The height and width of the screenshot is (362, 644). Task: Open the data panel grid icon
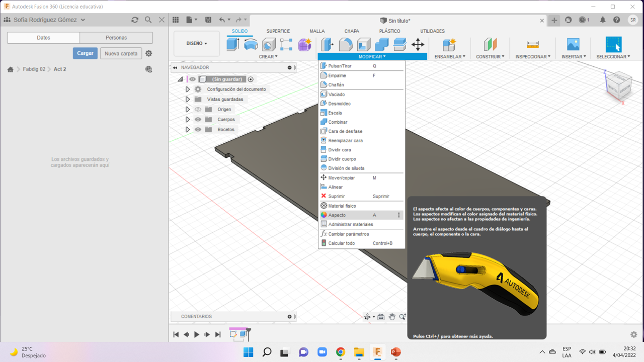click(x=176, y=20)
